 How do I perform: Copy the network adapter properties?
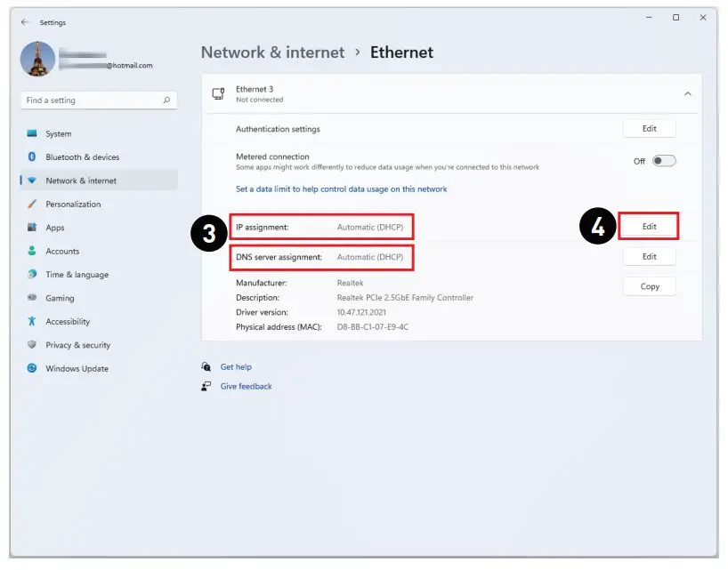click(649, 286)
